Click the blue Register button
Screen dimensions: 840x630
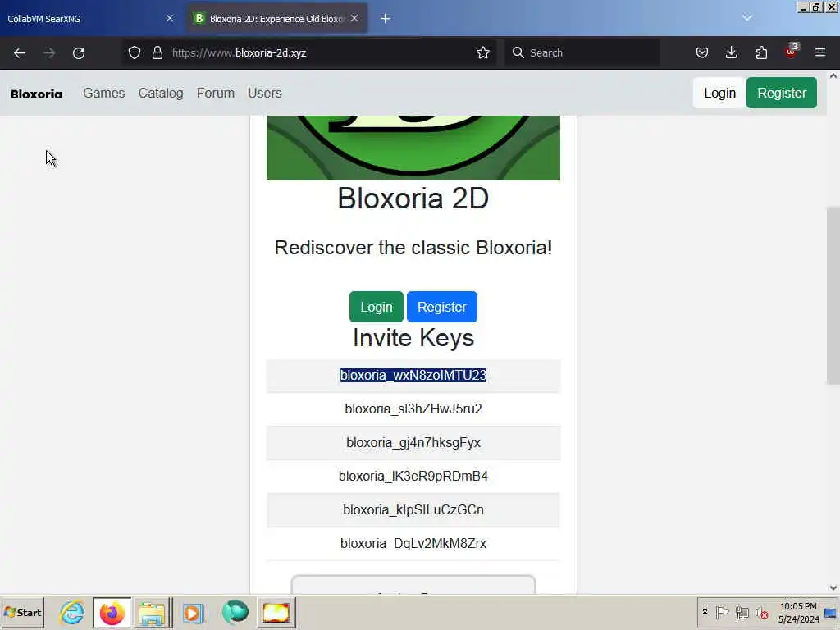pos(442,307)
